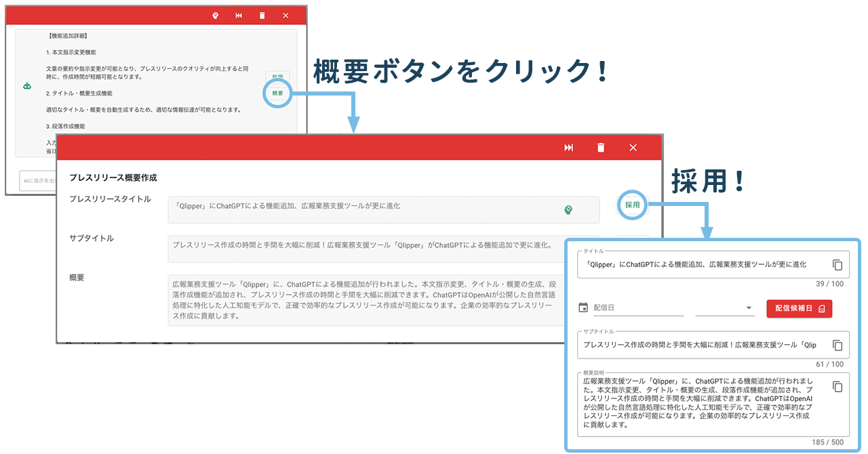Copy the タイトル field contents

pos(837,265)
